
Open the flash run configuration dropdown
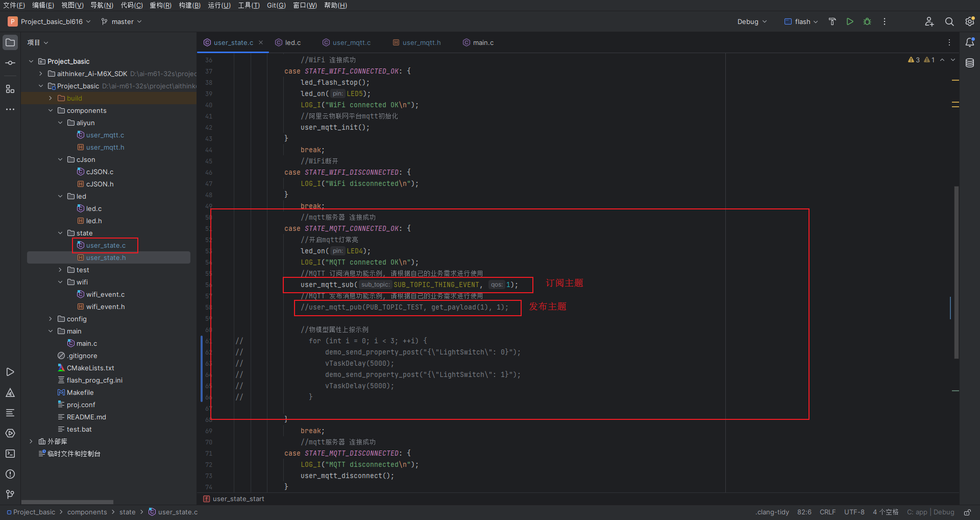pos(801,21)
